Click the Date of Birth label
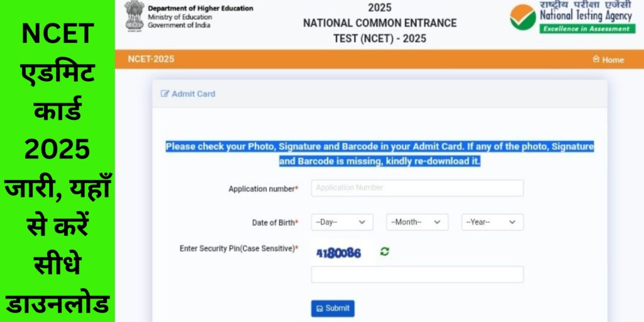Viewport: 644px width, 322px height. [275, 223]
